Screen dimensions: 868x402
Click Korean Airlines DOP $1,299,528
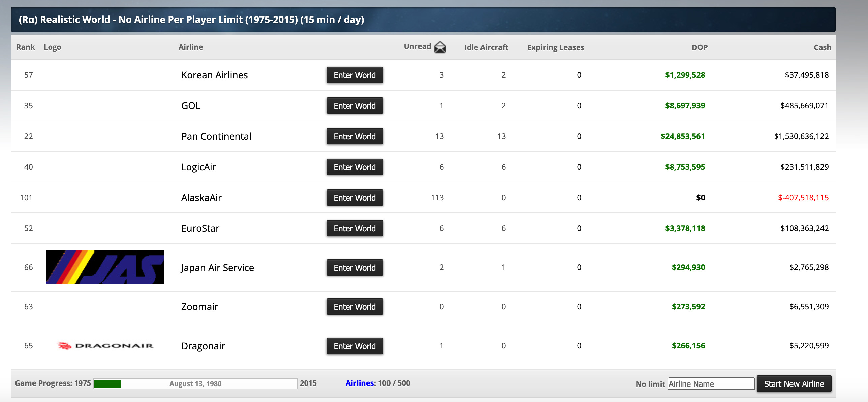685,75
